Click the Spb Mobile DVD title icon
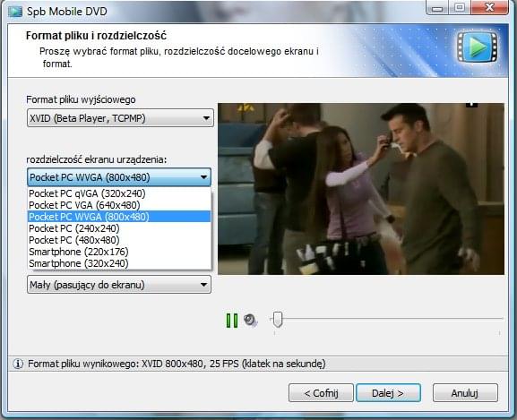The width and height of the screenshot is (517, 420). tap(15, 12)
